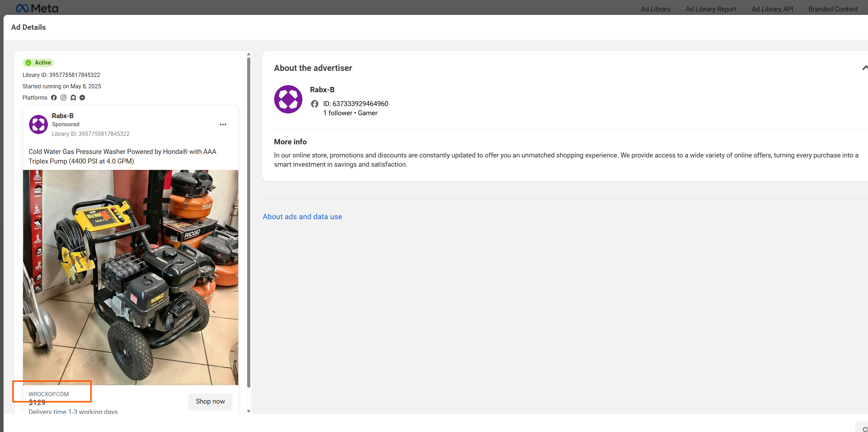868x432 pixels.
Task: Open About ads and data use link
Action: point(302,217)
